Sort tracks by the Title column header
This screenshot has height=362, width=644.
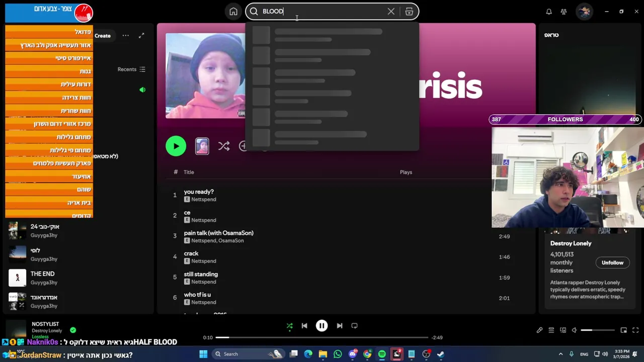189,172
